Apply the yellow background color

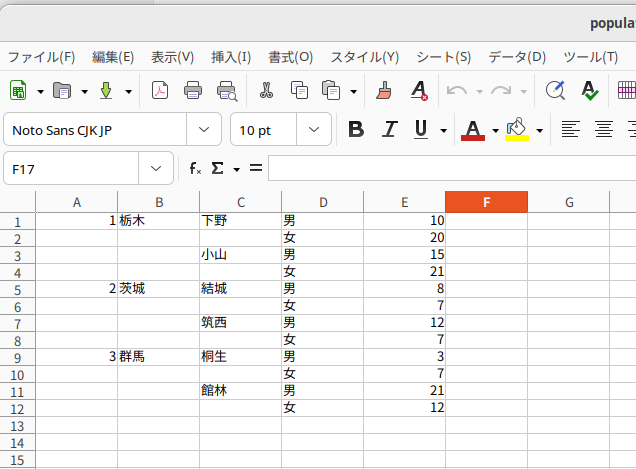517,129
